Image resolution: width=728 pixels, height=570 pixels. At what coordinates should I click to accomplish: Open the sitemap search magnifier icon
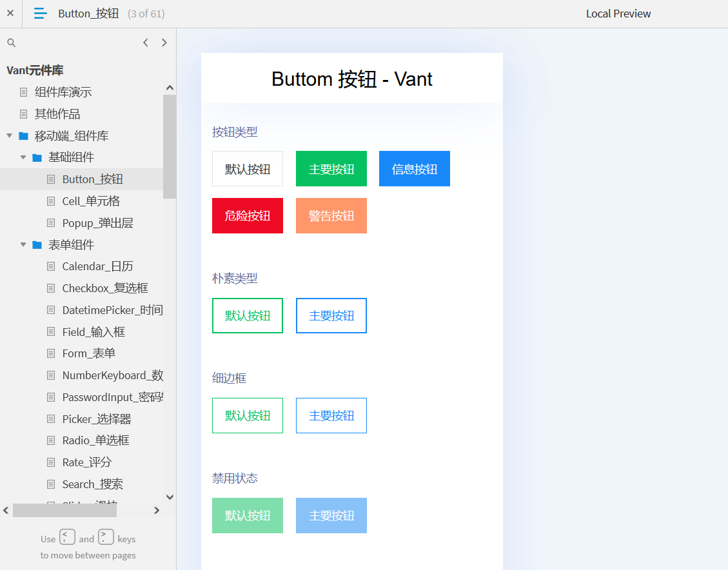tap(12, 43)
